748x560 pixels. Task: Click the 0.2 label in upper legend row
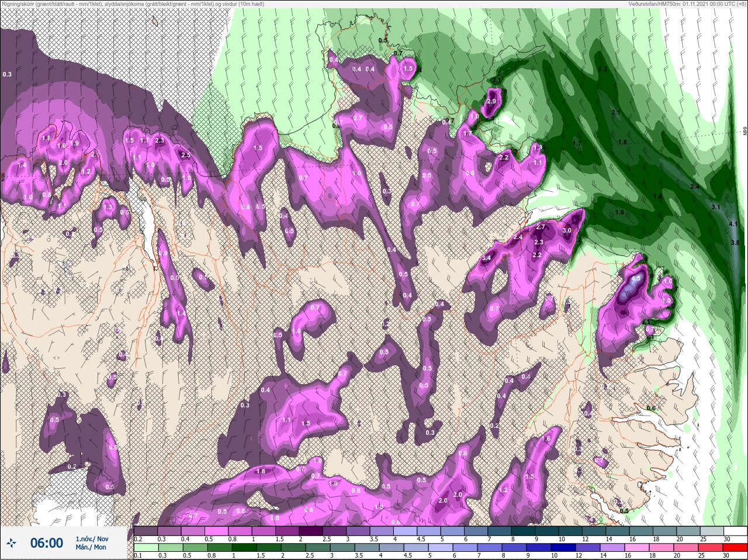coord(138,539)
